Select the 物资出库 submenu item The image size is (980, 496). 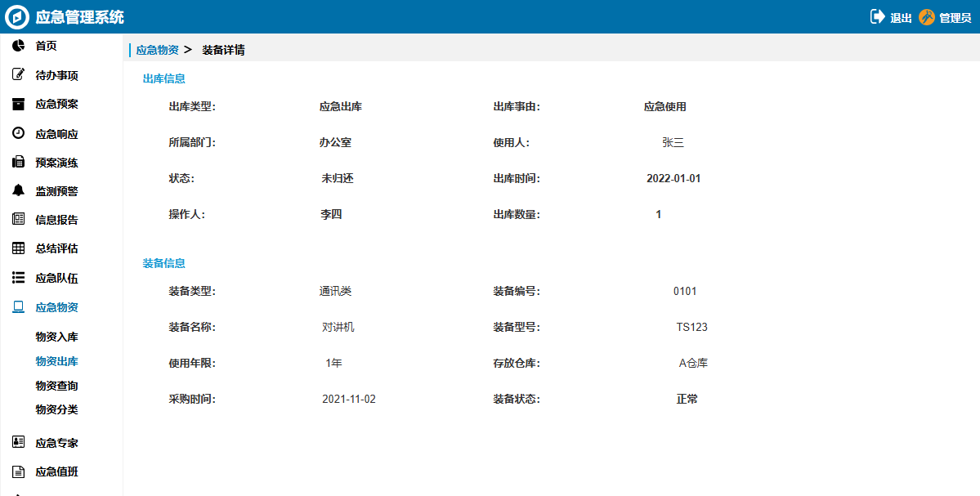(x=57, y=361)
